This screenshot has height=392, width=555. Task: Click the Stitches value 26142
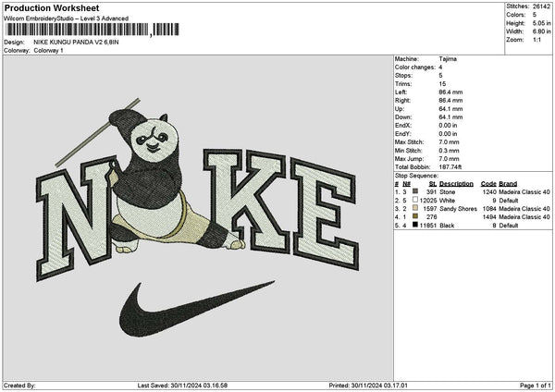tap(541, 6)
